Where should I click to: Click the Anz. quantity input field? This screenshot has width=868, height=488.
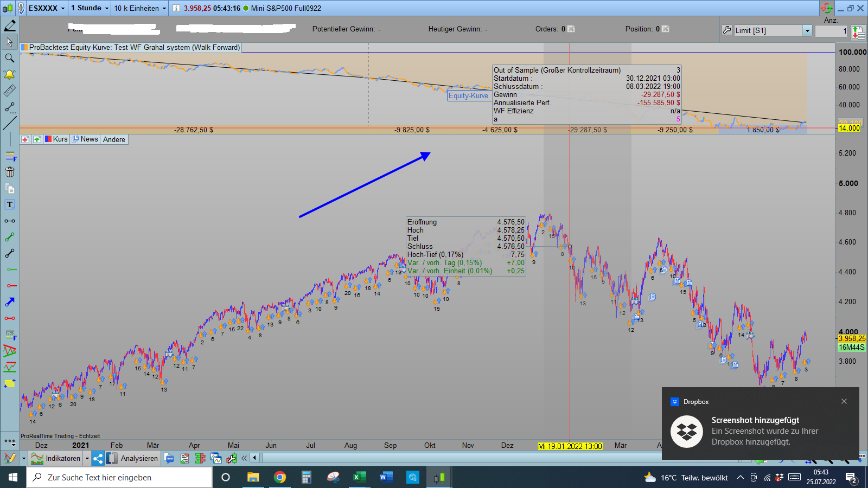point(831,31)
